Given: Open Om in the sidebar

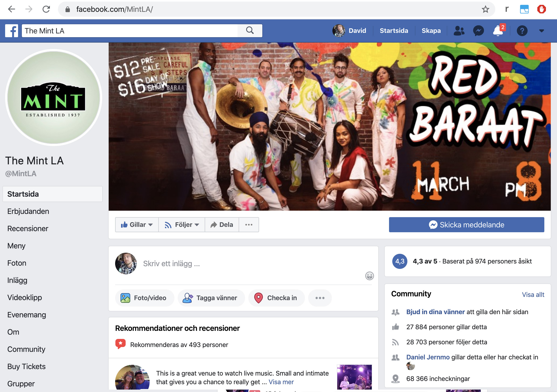Looking at the screenshot, I should pos(13,332).
